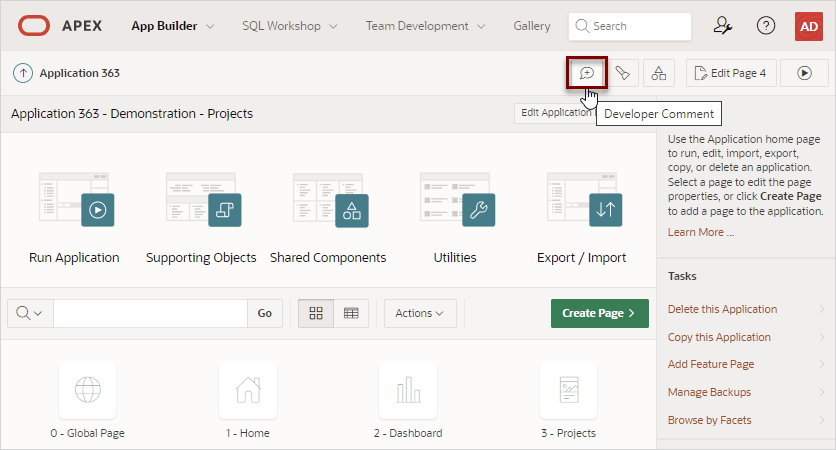Open Shared Components toolbar icon
The height and width of the screenshot is (450, 836).
[x=659, y=73]
